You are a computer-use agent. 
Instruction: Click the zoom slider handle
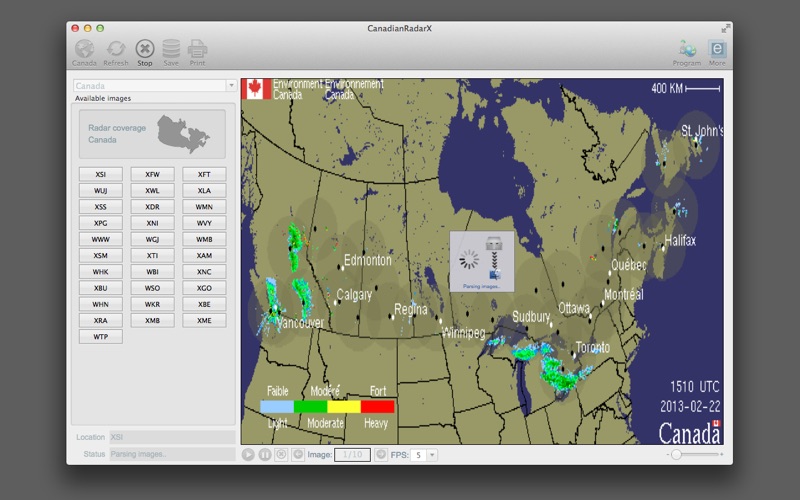click(676, 455)
